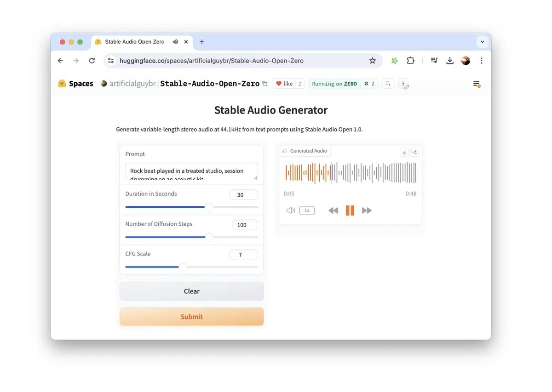
Task: Switch to the Stable Audio Open Zero browser tab
Action: (x=133, y=41)
